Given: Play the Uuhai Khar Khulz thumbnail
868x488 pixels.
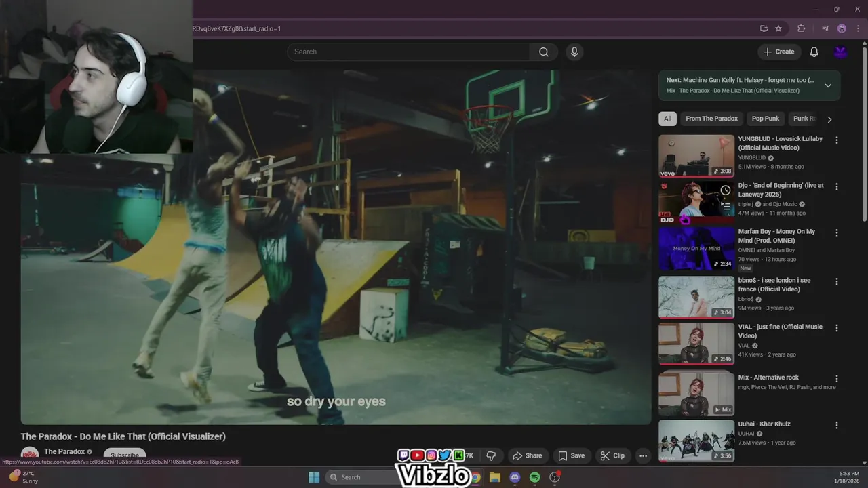Looking at the screenshot, I should coord(696,441).
